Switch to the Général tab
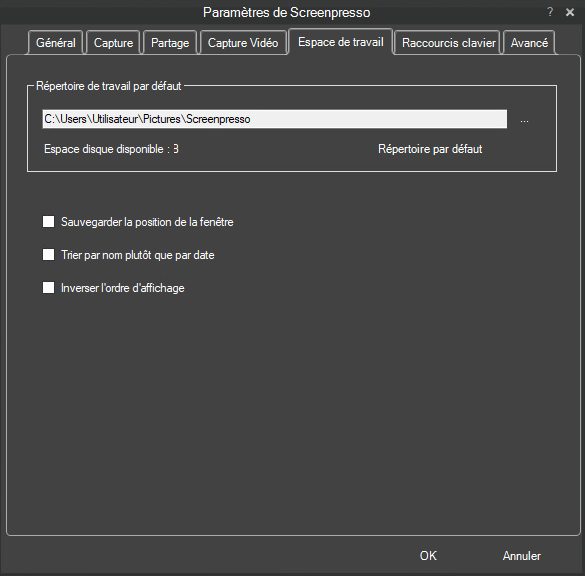The width and height of the screenshot is (585, 576). (56, 43)
